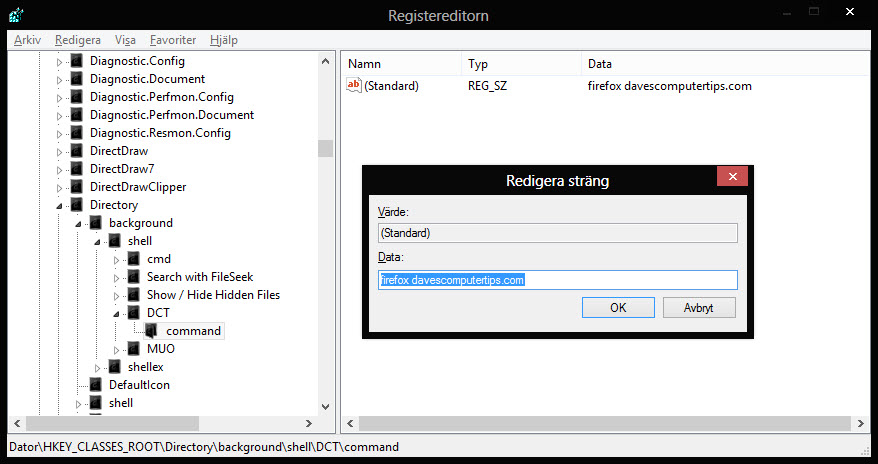878x464 pixels.
Task: Click the DirectDrawClipper folder icon
Action: tap(77, 187)
